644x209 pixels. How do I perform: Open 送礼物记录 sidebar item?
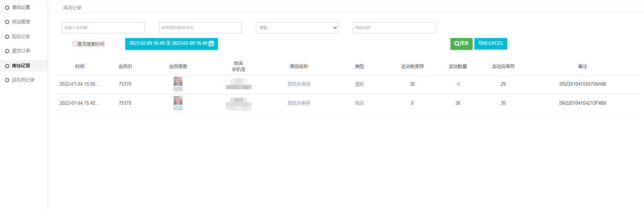tap(23, 80)
